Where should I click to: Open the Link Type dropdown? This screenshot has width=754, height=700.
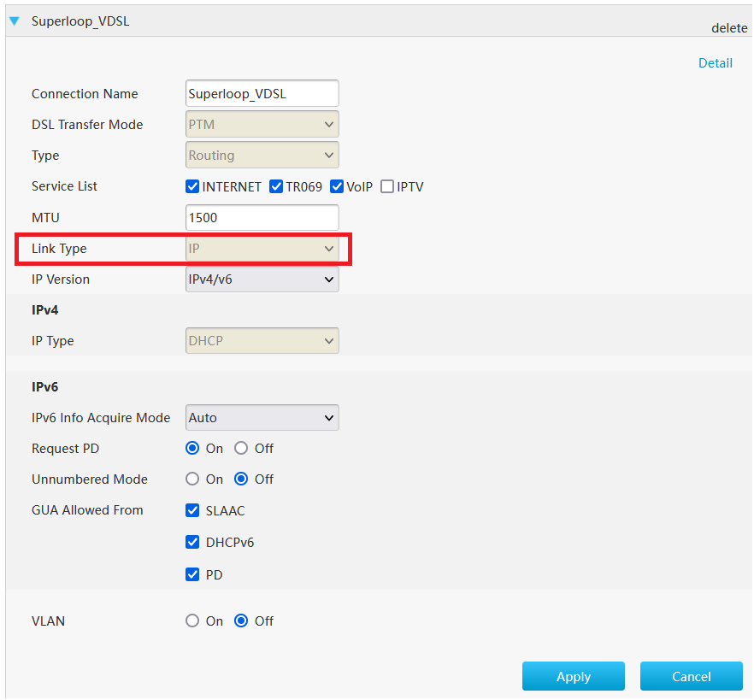[x=262, y=248]
